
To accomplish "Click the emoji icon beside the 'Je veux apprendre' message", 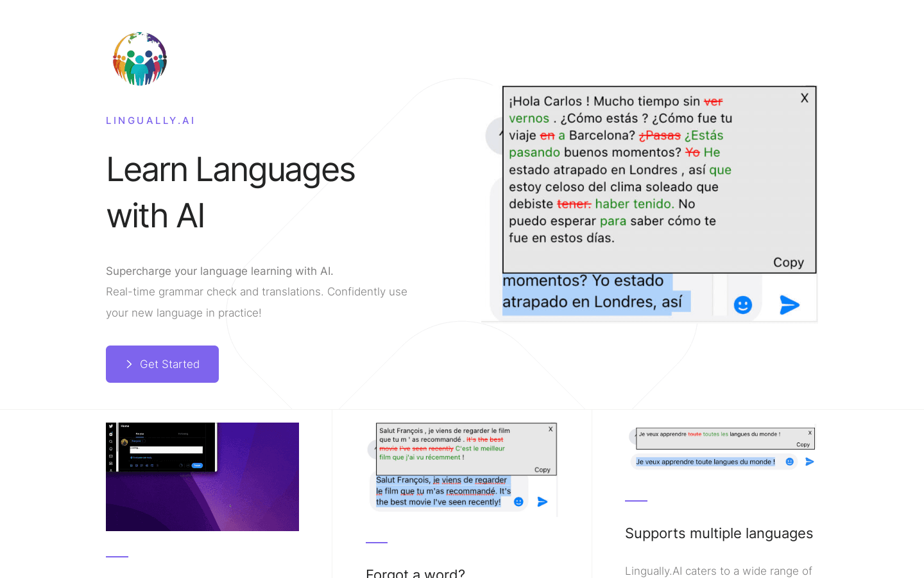I will pyautogui.click(x=789, y=461).
